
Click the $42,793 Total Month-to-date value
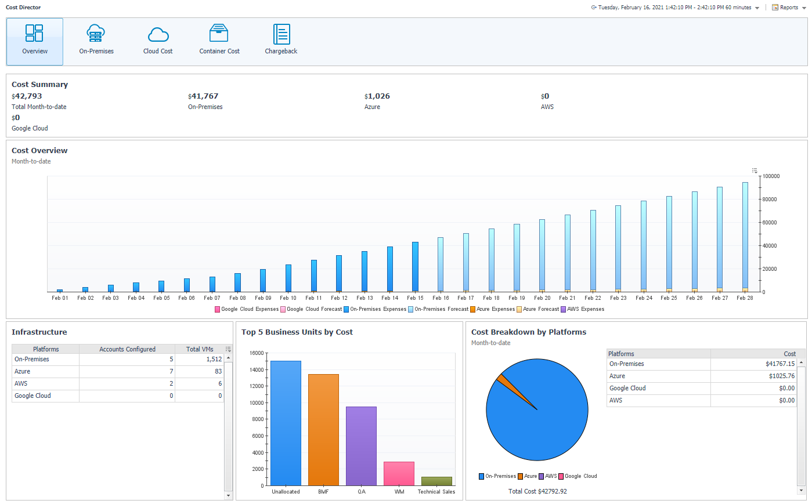[27, 96]
